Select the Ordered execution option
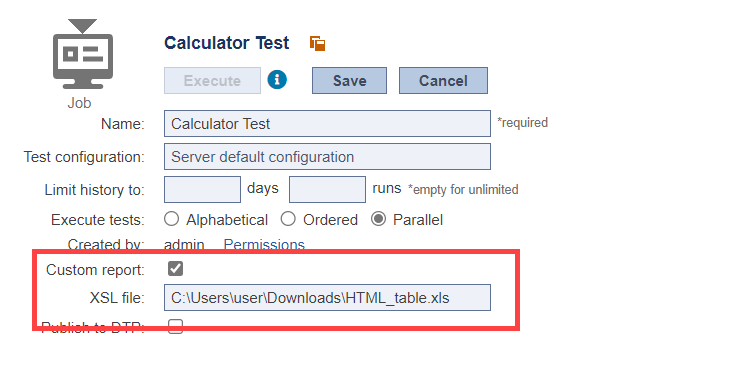Screen dimensions: 735x368 pos(288,219)
